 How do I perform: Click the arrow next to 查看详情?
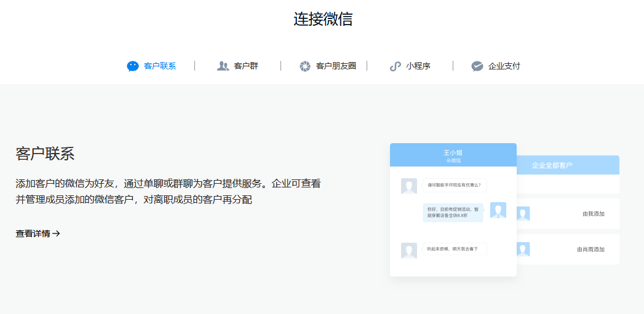56,234
